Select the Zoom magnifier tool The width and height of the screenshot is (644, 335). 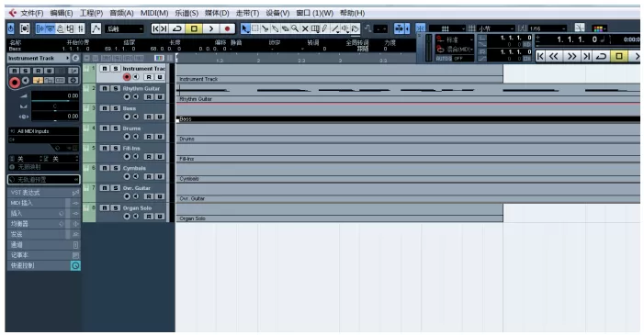click(295, 28)
